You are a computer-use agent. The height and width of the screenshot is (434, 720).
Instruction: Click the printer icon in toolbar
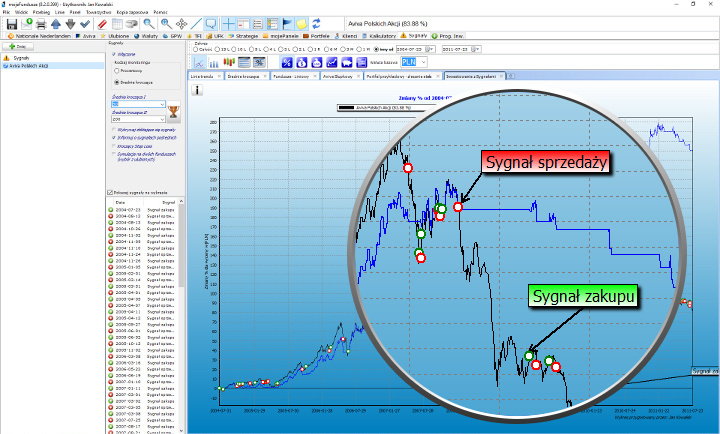point(39,22)
